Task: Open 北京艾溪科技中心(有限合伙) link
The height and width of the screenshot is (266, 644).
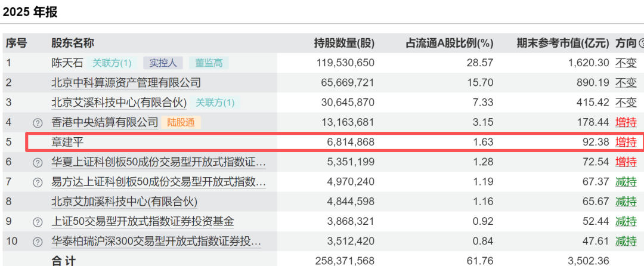Action: tap(119, 103)
